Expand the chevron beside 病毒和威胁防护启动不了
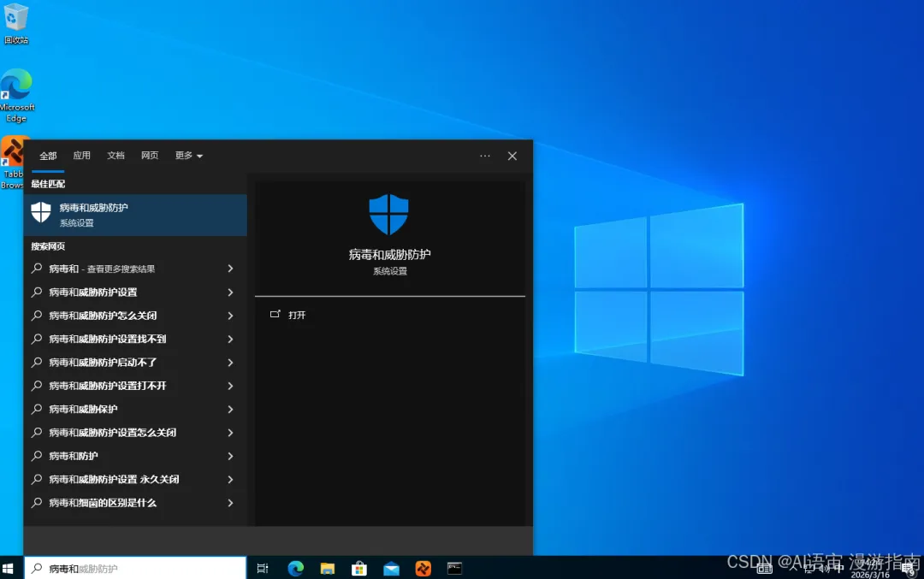924x579 pixels. (x=230, y=363)
